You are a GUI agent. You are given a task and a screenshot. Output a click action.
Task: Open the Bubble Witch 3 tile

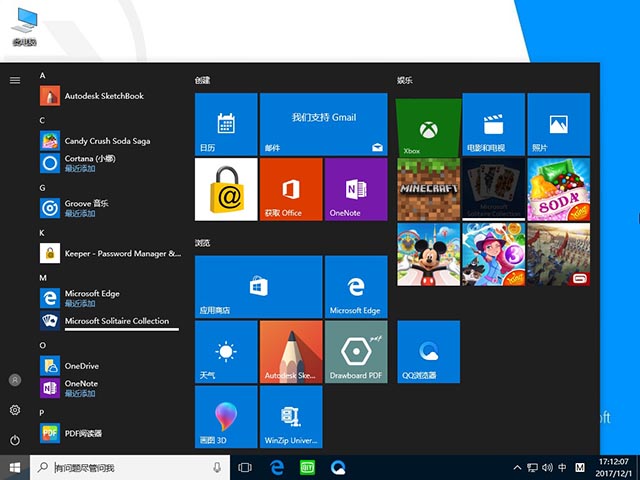493,254
